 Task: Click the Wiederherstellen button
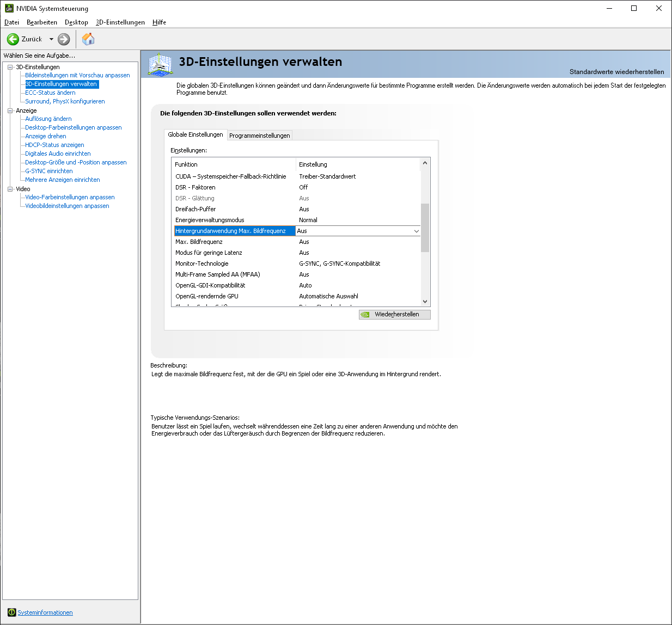[395, 315]
